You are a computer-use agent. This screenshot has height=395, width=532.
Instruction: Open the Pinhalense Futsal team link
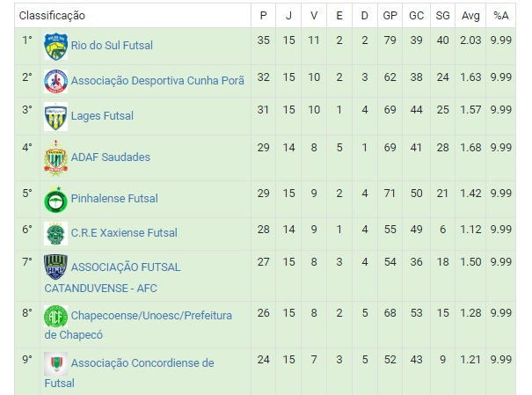pos(114,199)
